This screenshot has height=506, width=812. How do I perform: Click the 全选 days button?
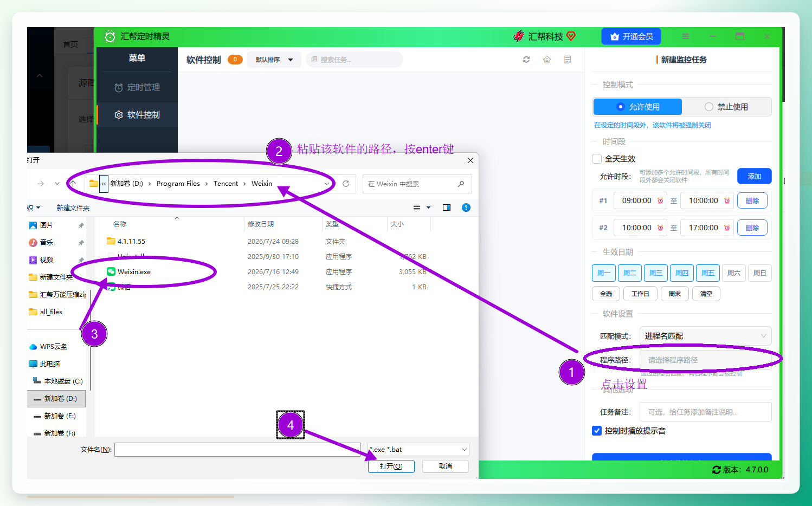click(x=606, y=294)
